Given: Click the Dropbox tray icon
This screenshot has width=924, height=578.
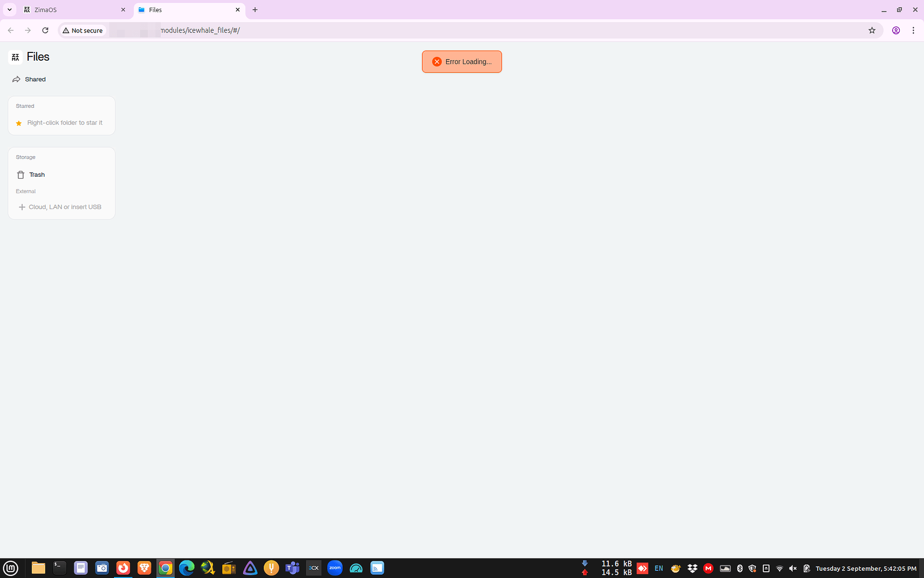Looking at the screenshot, I should [x=692, y=568].
